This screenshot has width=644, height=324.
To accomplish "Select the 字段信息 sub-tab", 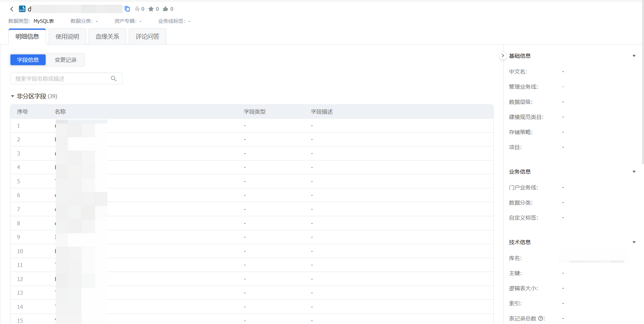I will tap(28, 60).
